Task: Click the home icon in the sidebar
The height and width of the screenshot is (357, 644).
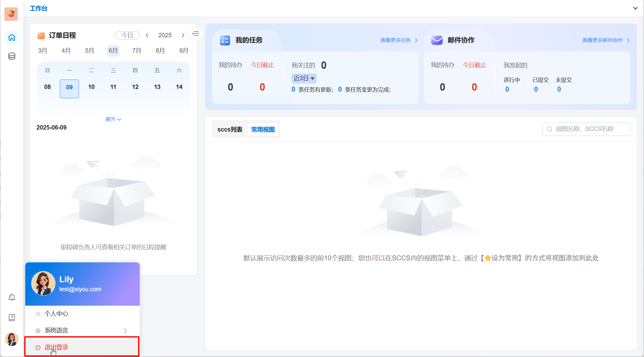Action: [x=12, y=38]
